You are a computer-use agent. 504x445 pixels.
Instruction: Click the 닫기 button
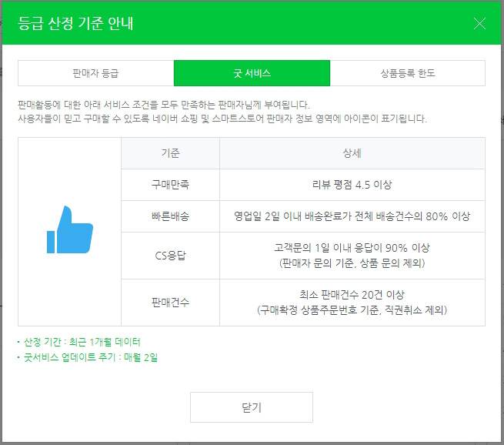pos(252,407)
